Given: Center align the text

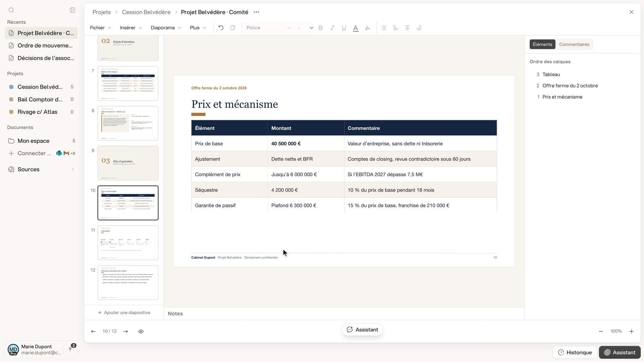Looking at the screenshot, I should click(x=407, y=28).
